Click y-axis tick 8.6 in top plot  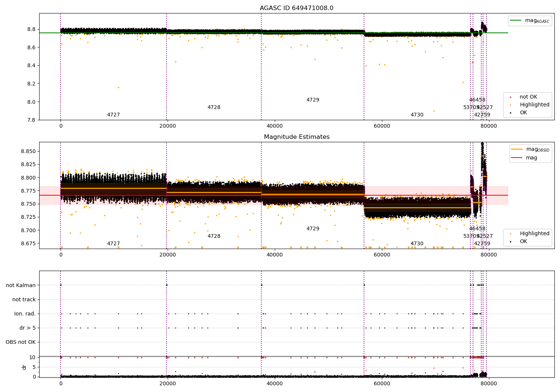coord(32,47)
